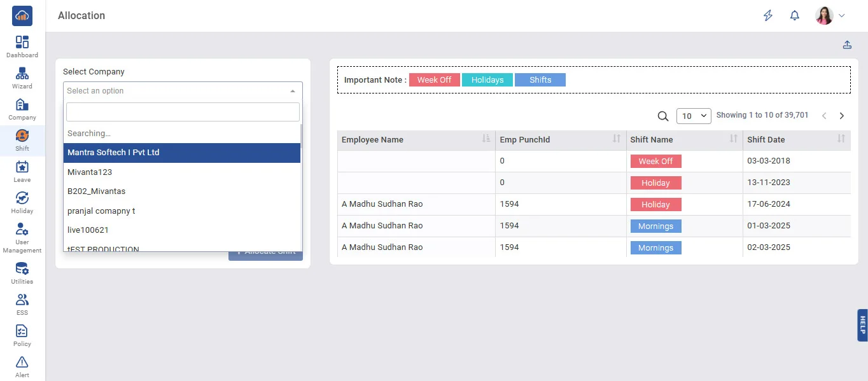Click the table search magnifier icon
This screenshot has height=381, width=868.
(x=662, y=116)
